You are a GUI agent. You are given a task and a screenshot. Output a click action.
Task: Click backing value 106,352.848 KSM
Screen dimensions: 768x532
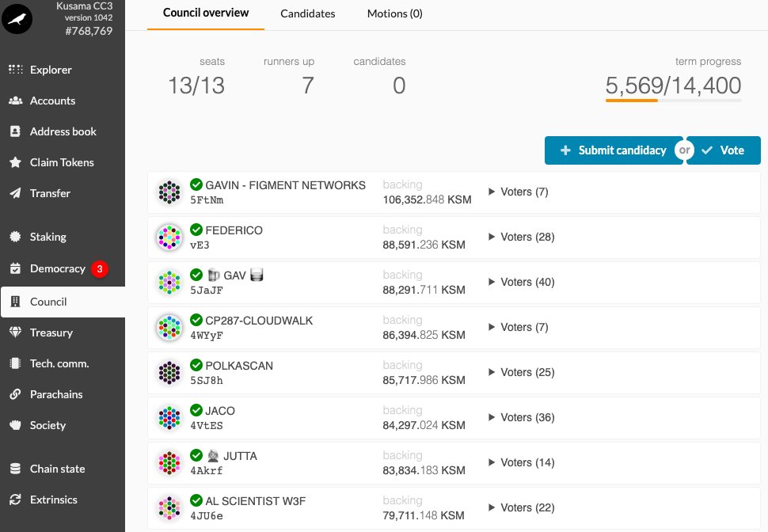pyautogui.click(x=427, y=199)
